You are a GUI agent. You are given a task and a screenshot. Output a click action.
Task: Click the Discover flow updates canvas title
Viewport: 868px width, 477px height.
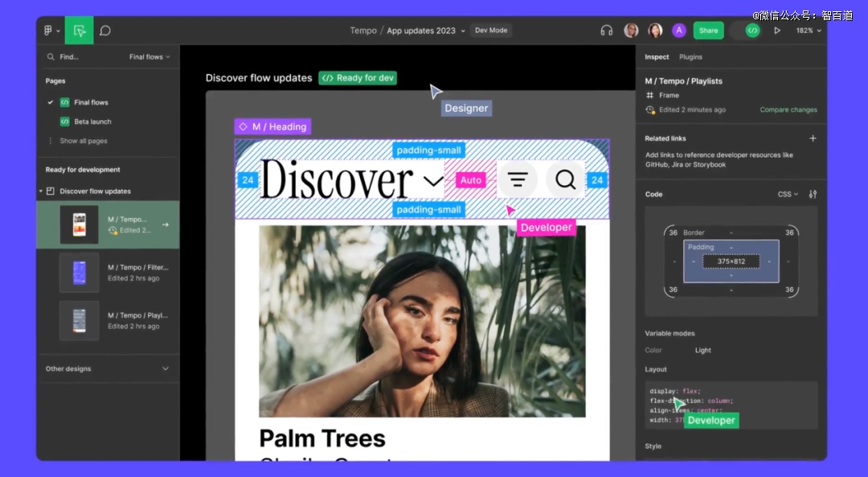(x=259, y=78)
